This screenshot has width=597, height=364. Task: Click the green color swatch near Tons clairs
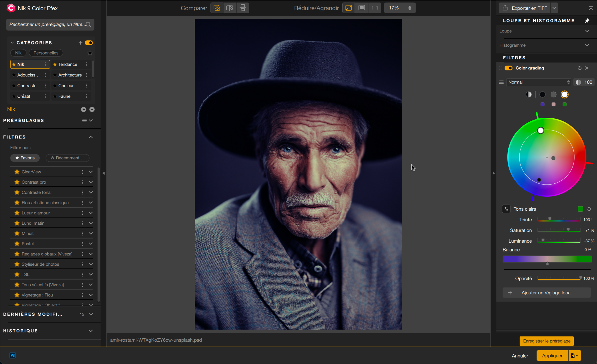(580, 209)
